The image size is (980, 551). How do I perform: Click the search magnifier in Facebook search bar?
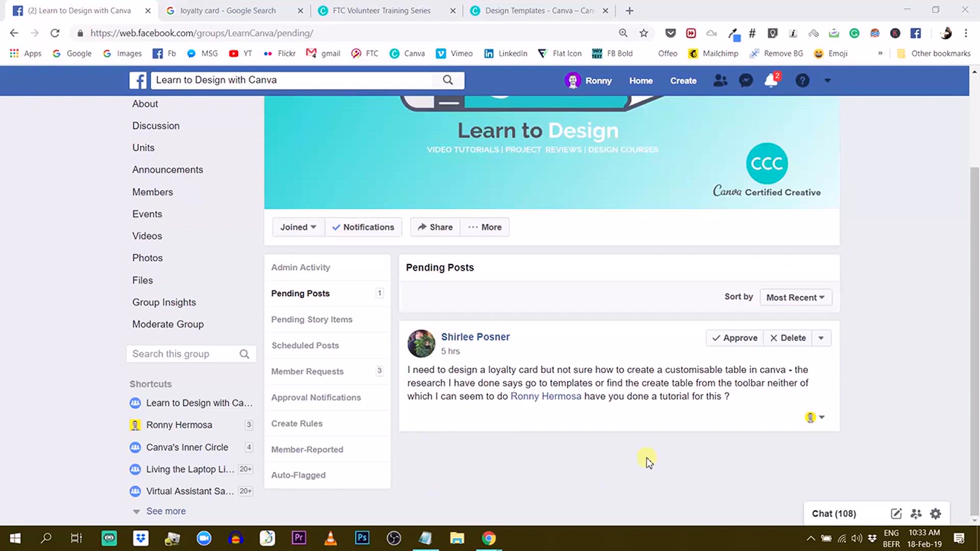coord(448,80)
